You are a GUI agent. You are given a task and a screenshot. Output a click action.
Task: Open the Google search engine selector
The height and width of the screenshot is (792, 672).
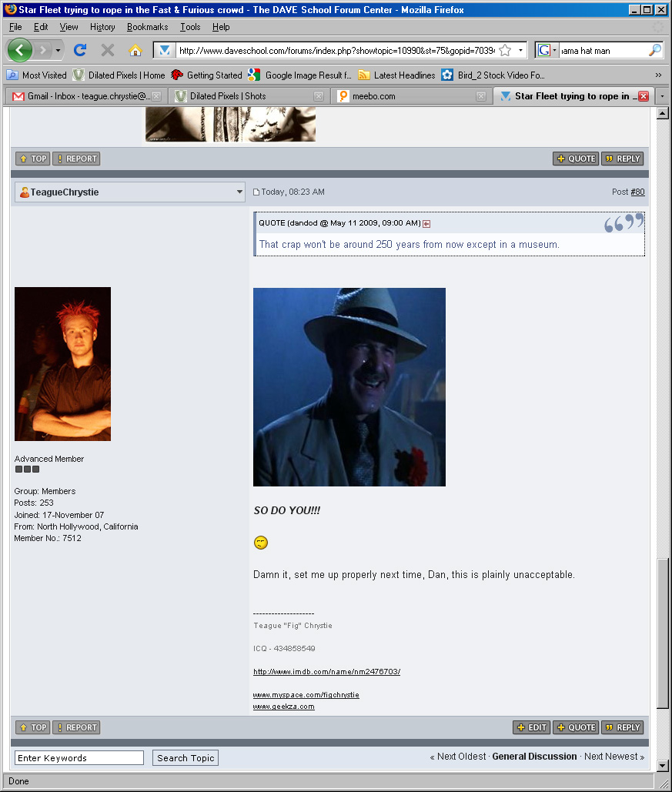pos(547,51)
